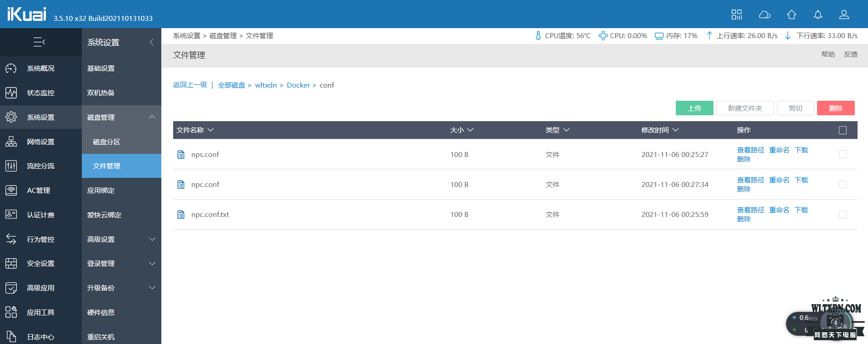Open the 帮助 help link
Viewport: 868px width, 344px height.
point(828,54)
